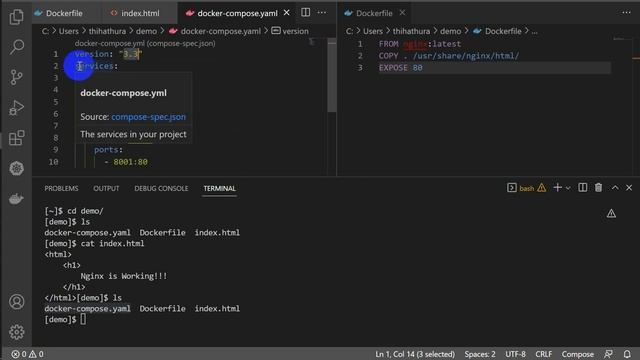640x360 pixels.
Task: Click docker-compose.yaml breadcrumb segment
Action: click(220, 31)
